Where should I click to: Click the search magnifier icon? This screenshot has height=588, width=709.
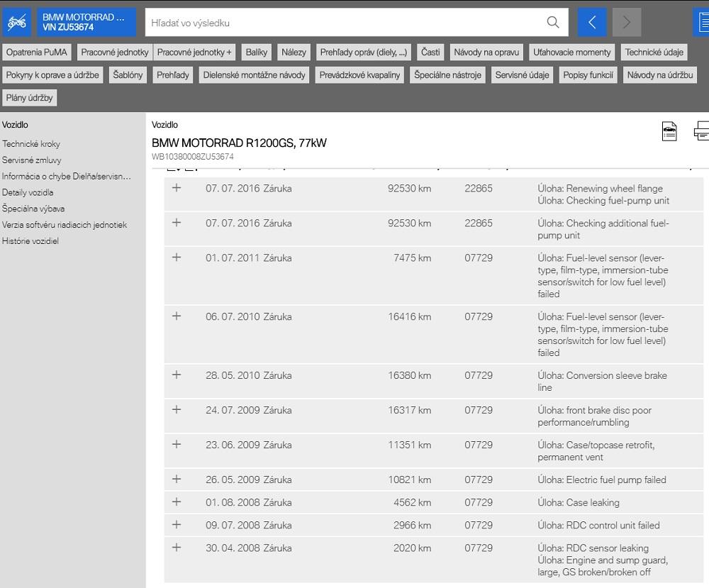point(553,23)
